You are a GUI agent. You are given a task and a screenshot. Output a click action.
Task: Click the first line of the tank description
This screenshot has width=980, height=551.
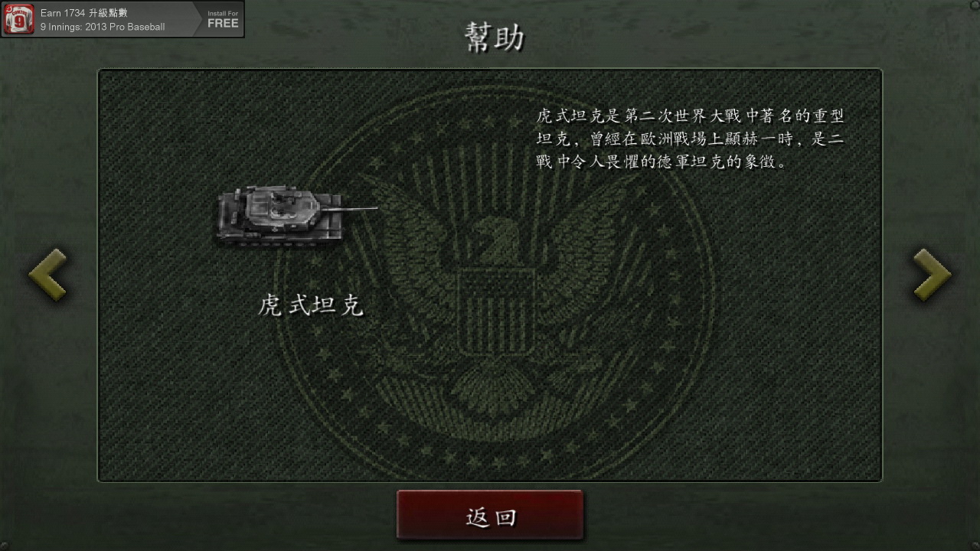[690, 116]
